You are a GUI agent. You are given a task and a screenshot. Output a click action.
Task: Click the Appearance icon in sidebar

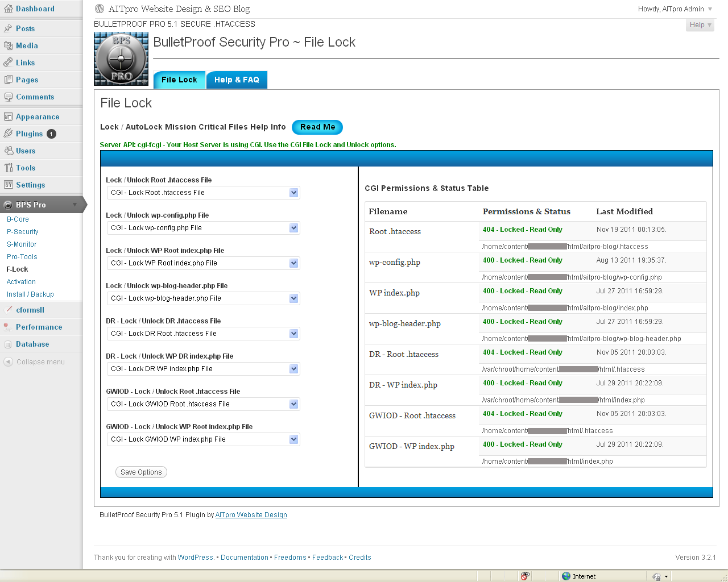pyautogui.click(x=8, y=117)
